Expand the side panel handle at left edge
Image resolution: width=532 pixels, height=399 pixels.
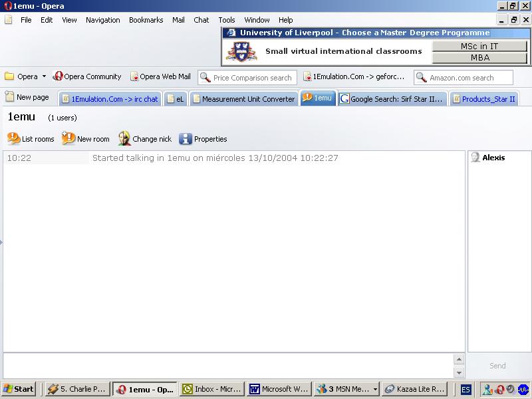click(x=1, y=242)
